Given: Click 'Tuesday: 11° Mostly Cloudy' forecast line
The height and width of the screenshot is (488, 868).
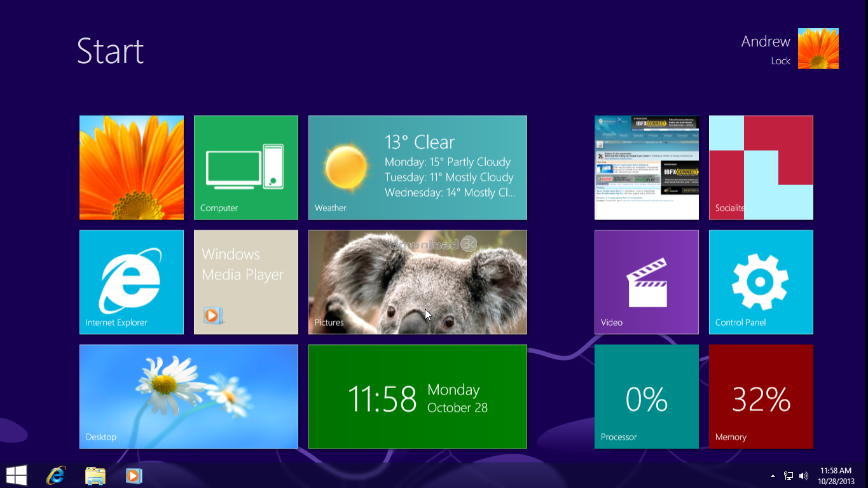Looking at the screenshot, I should point(449,177).
